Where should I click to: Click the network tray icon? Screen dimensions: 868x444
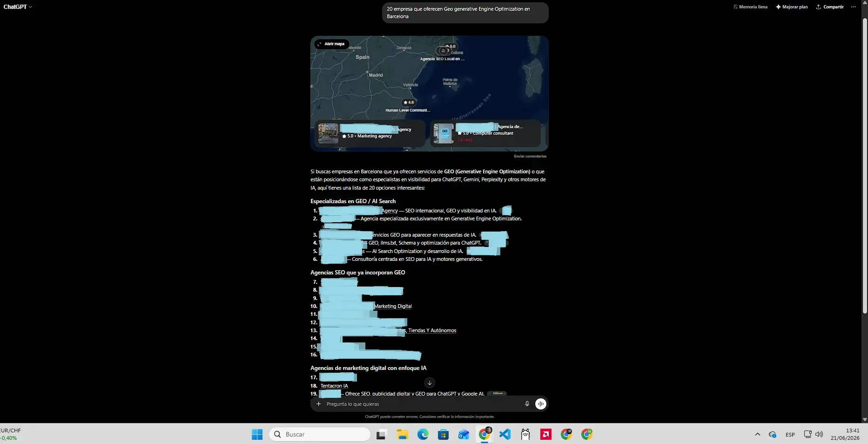point(807,434)
